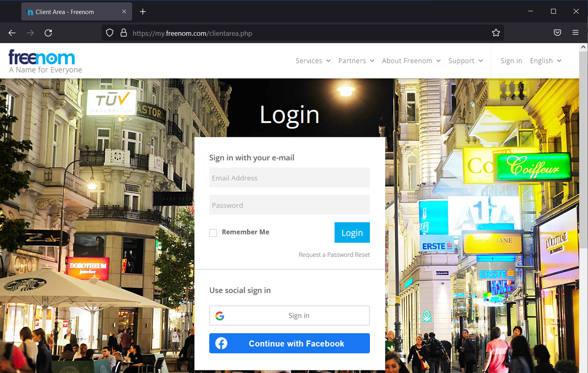
Task: Focus the Password field
Action: coord(290,205)
